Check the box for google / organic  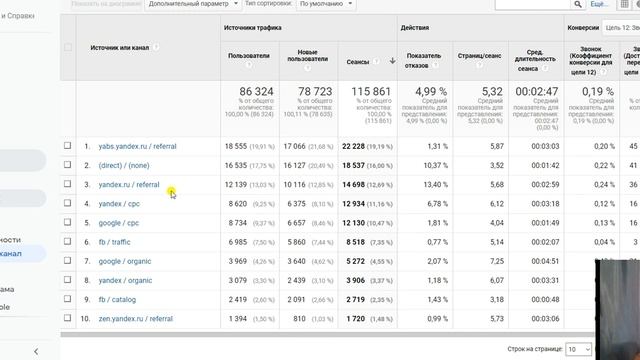point(67,261)
